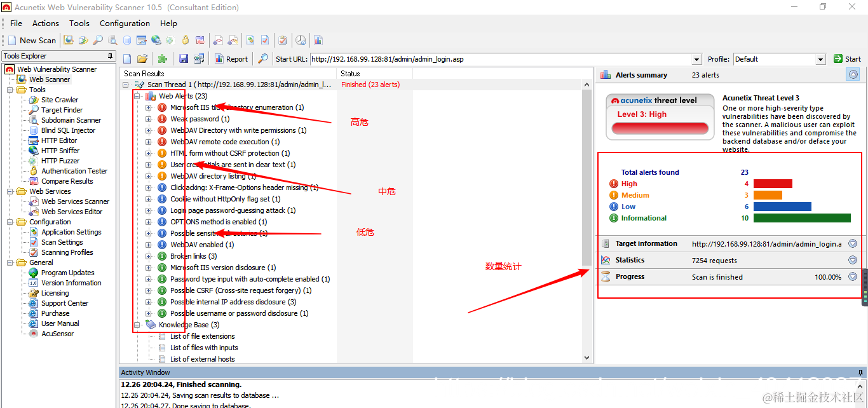Expand the Progress section
This screenshot has height=408, width=868.
pyautogui.click(x=853, y=276)
